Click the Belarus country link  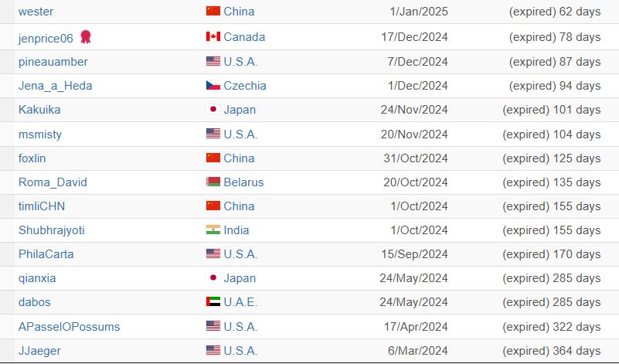pyautogui.click(x=243, y=182)
